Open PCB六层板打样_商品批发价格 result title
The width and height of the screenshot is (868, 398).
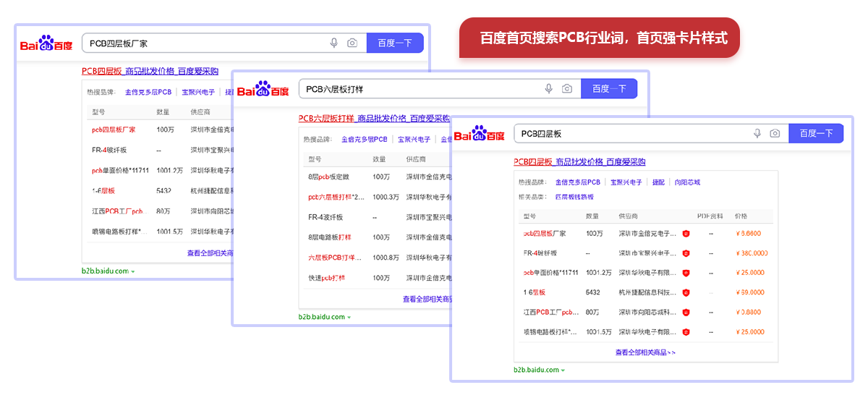point(373,118)
